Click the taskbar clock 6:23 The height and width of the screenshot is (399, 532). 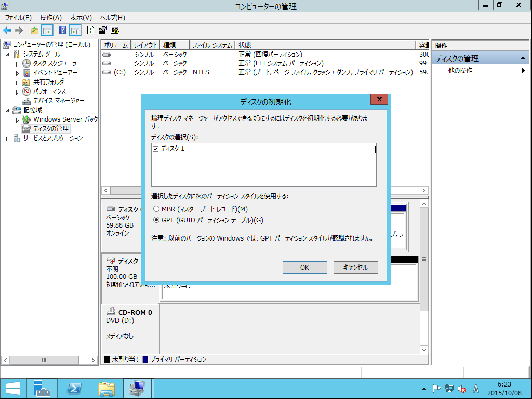coord(504,384)
